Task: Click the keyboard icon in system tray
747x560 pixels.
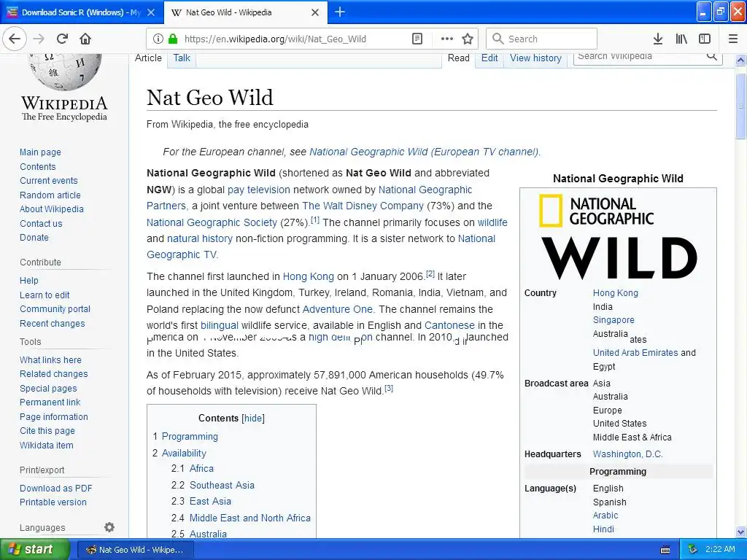Action: pyautogui.click(x=665, y=550)
